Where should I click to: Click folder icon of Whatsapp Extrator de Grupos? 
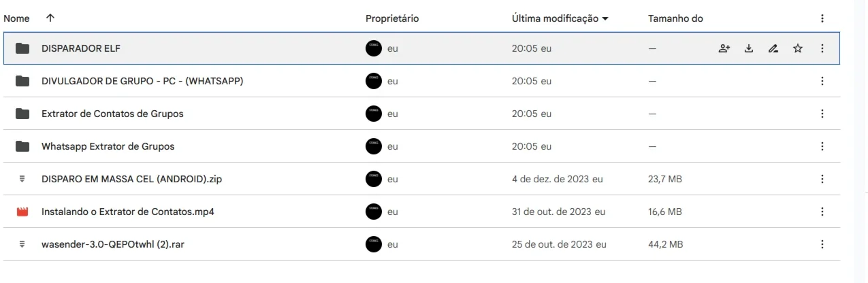click(x=22, y=146)
